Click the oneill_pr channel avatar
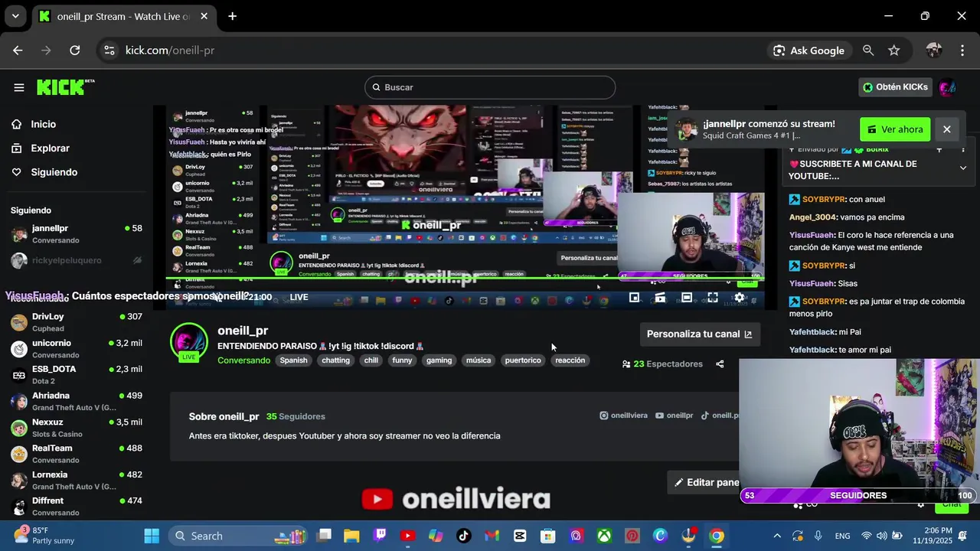 189,342
